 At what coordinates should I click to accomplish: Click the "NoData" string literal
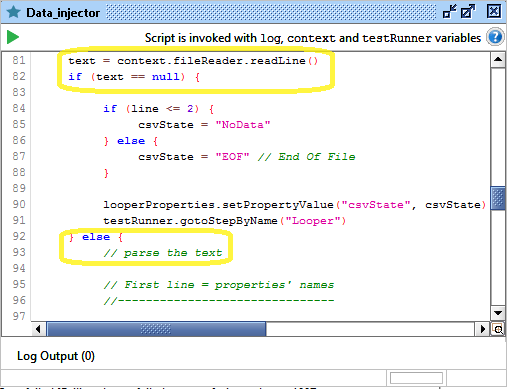[x=243, y=125]
